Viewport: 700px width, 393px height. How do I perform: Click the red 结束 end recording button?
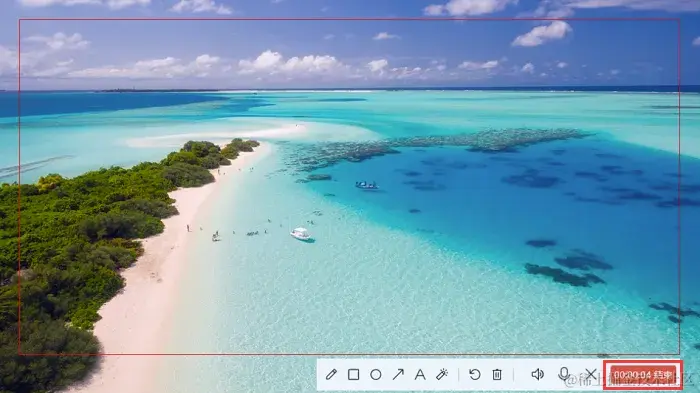(643, 375)
